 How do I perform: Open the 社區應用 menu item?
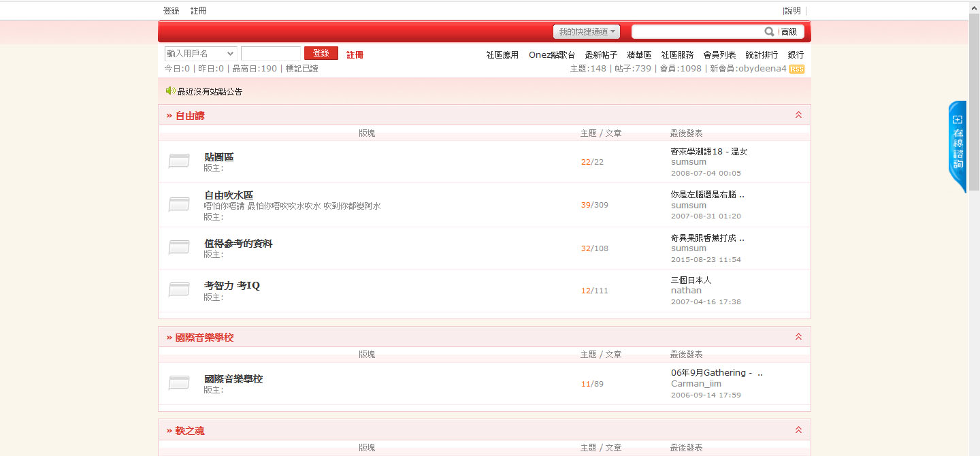[502, 55]
